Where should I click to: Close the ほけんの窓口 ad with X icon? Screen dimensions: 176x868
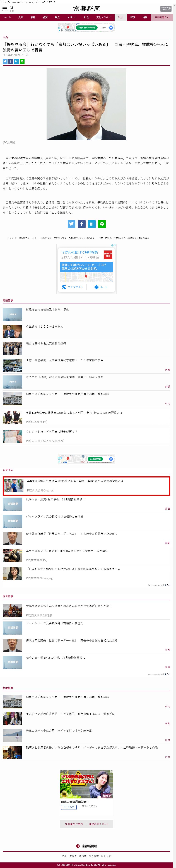coord(115,245)
